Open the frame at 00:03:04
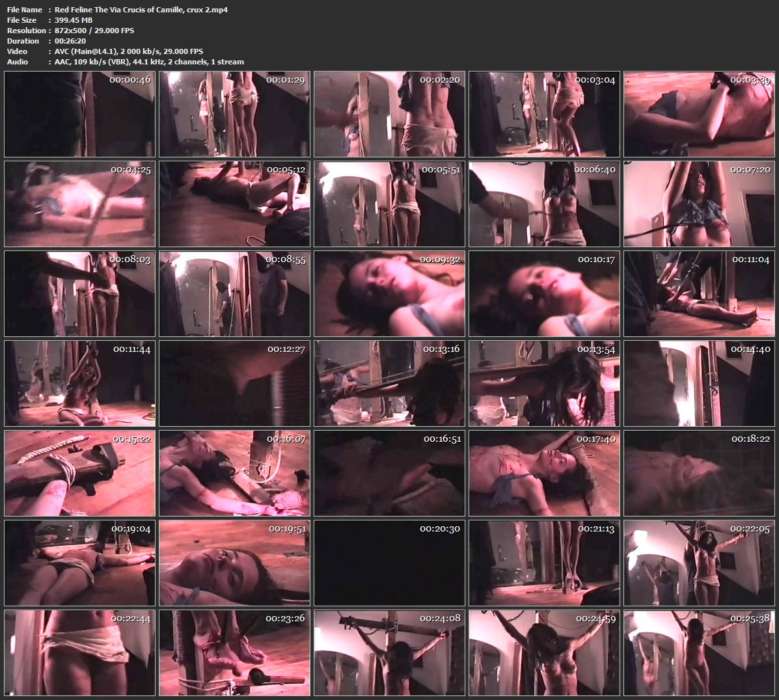This screenshot has height=700, width=779. tap(545, 114)
